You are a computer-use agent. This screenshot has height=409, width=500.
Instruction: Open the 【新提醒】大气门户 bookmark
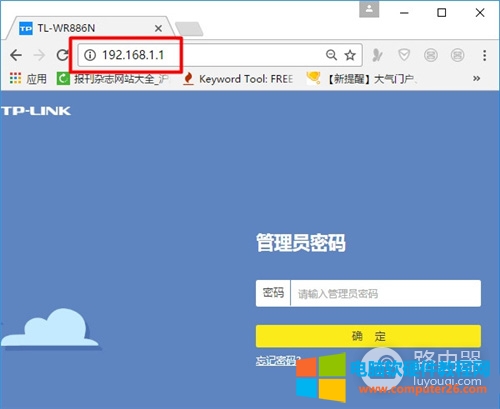point(362,79)
